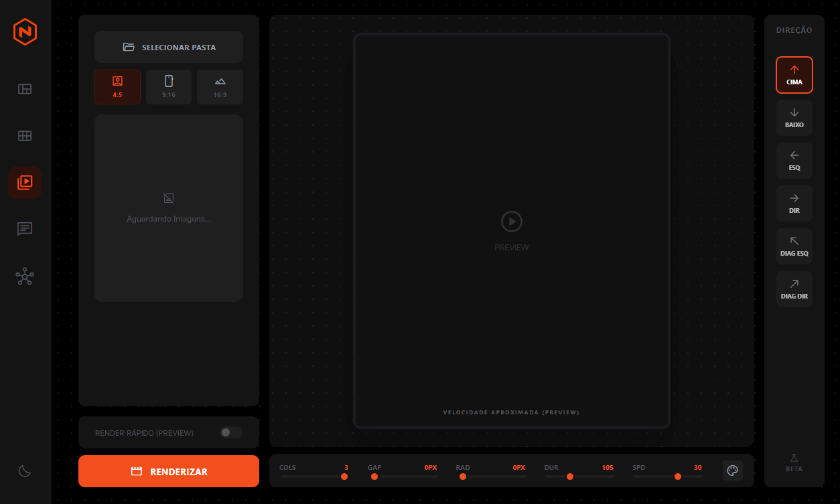Adjust the COLS slider
This screenshot has height=504, width=840.
(x=313, y=477)
